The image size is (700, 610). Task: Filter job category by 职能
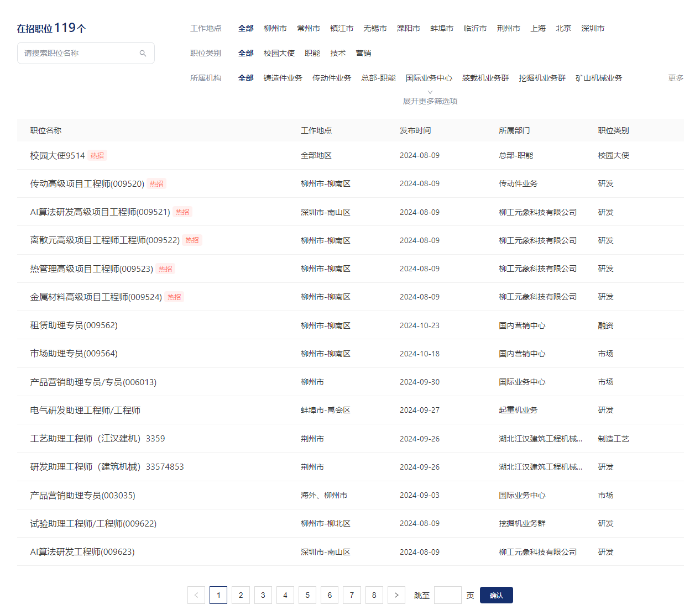pyautogui.click(x=312, y=53)
